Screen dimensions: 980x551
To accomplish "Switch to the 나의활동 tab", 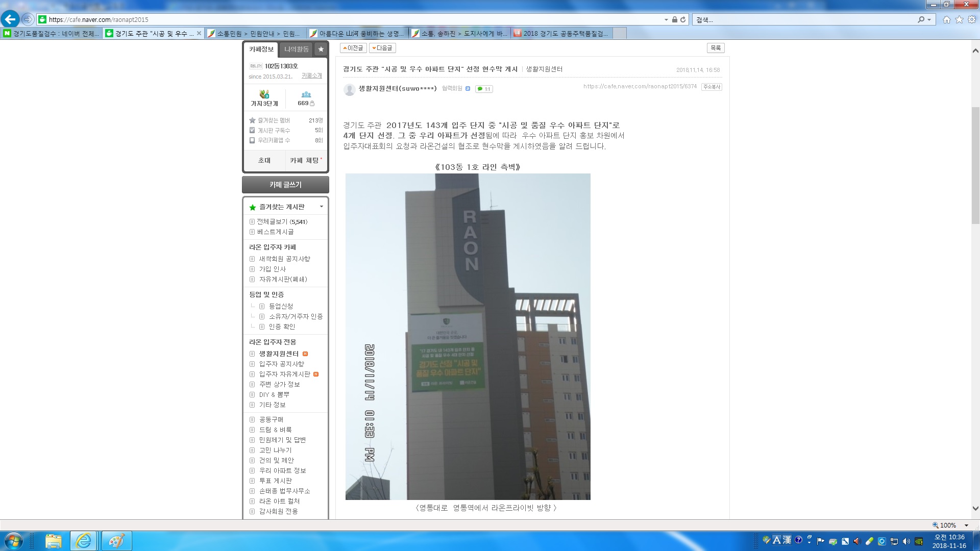I will tap(296, 49).
